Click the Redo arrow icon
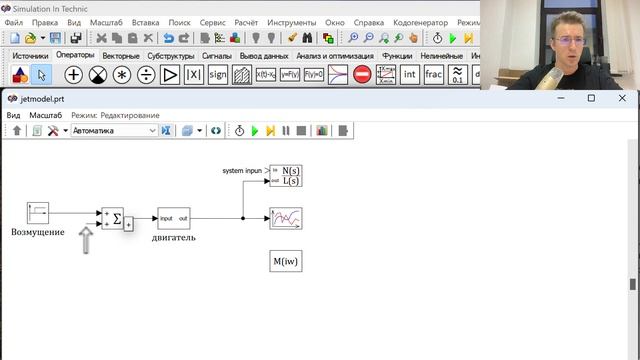Viewport: 640px width, 360px height. coord(184,38)
